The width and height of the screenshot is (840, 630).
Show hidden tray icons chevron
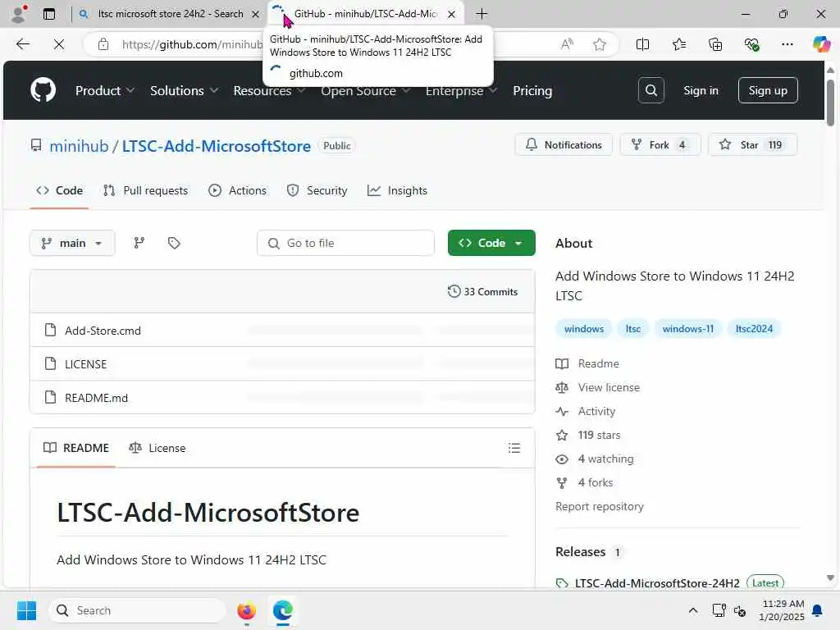pyautogui.click(x=692, y=610)
